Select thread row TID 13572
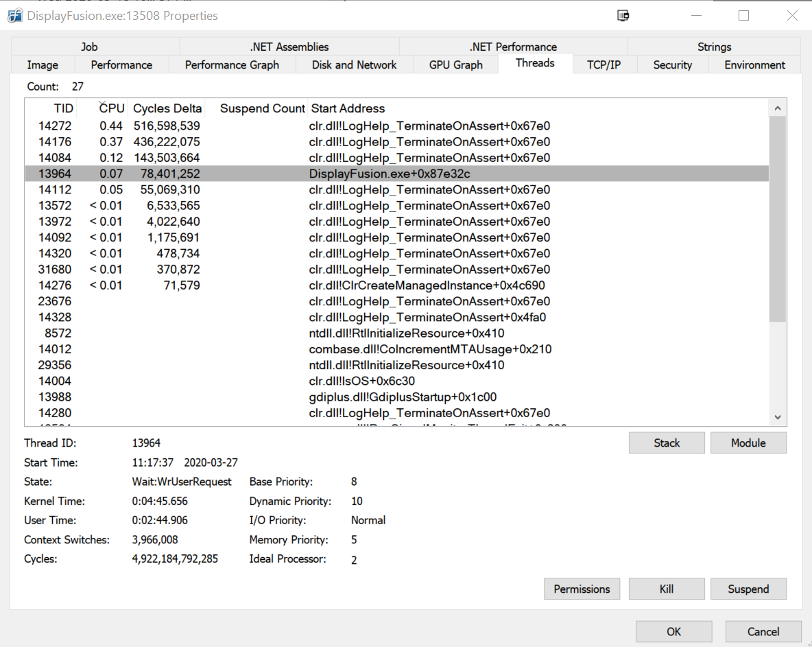This screenshot has width=812, height=647. 396,206
